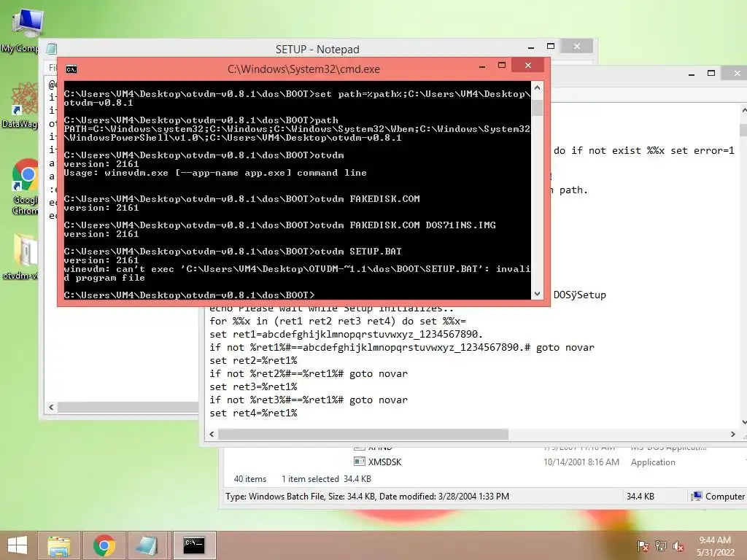Click the 'set ret3=%ret1%' line in Notepad
This screenshot has height=560, width=747.
pyautogui.click(x=253, y=386)
